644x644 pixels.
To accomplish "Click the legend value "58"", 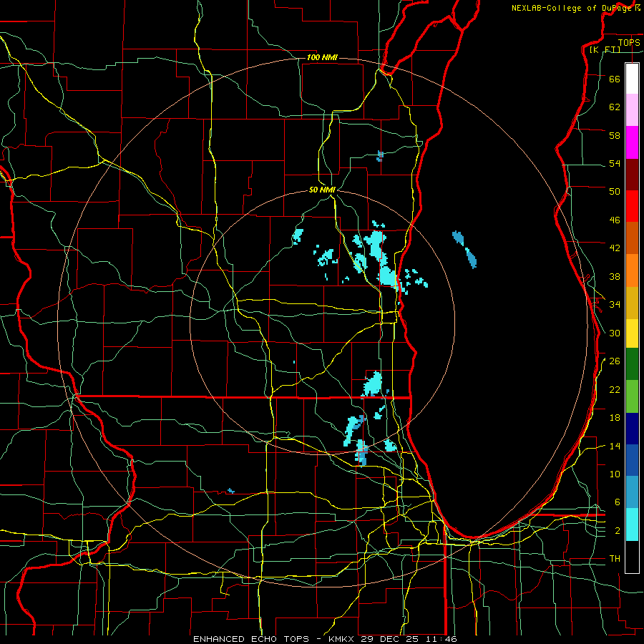I will pos(615,135).
